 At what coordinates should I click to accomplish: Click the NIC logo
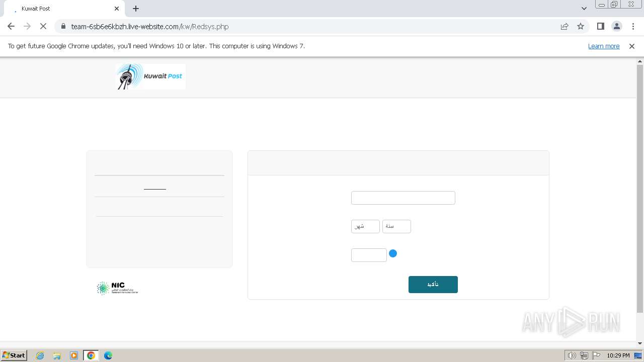(117, 288)
